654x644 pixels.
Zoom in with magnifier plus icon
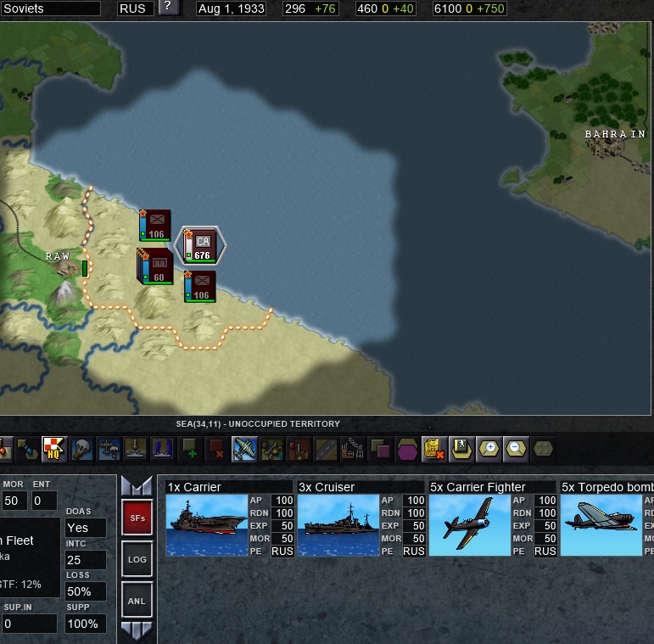click(x=489, y=449)
